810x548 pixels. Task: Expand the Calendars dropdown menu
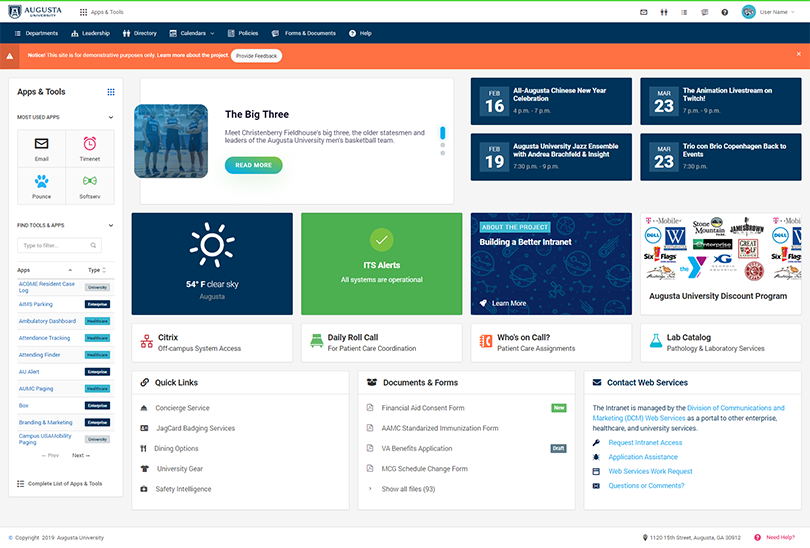(192, 33)
